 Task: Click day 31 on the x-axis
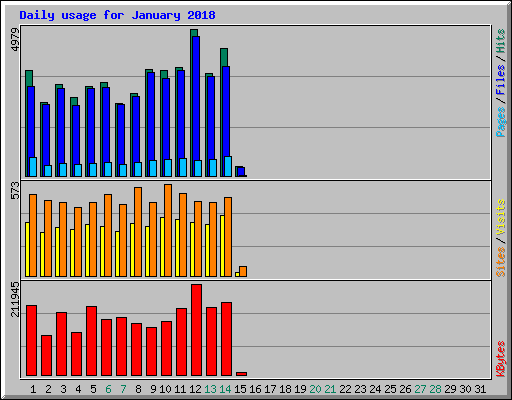pyautogui.click(x=480, y=389)
